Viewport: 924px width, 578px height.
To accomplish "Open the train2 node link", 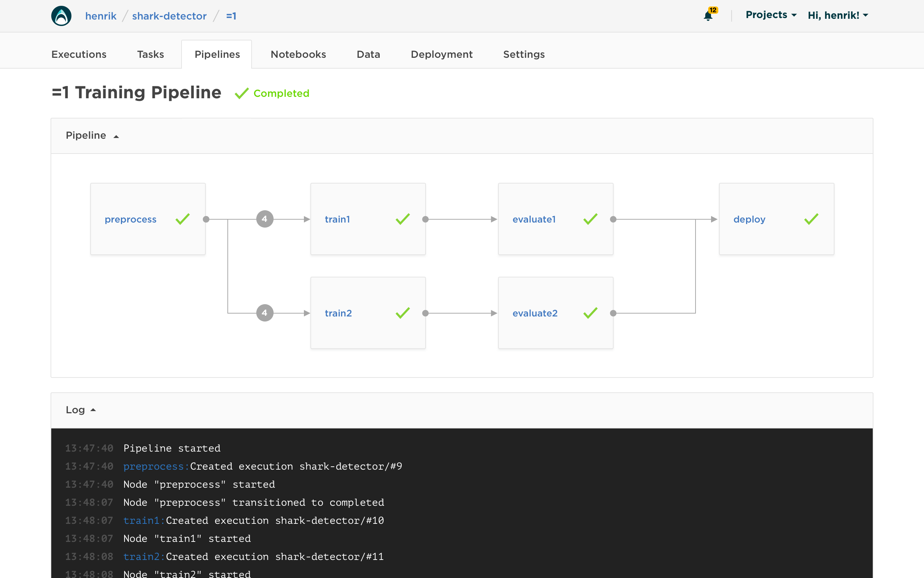I will click(x=338, y=313).
